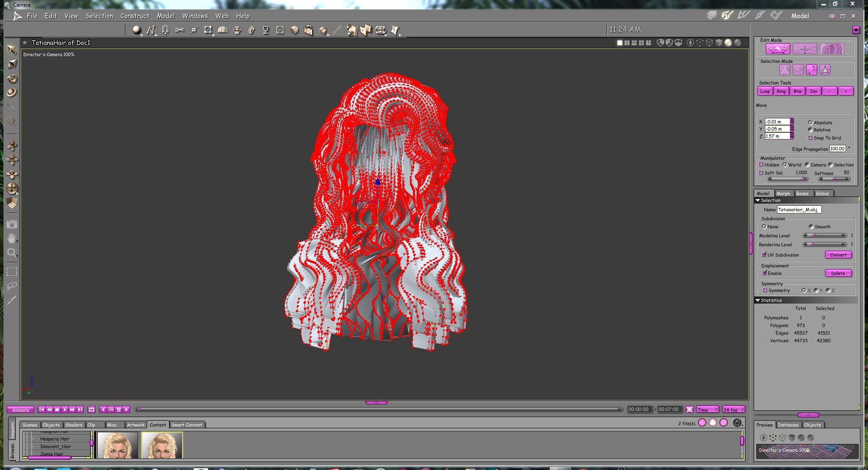
Task: Open the Selection menu
Action: coord(100,16)
